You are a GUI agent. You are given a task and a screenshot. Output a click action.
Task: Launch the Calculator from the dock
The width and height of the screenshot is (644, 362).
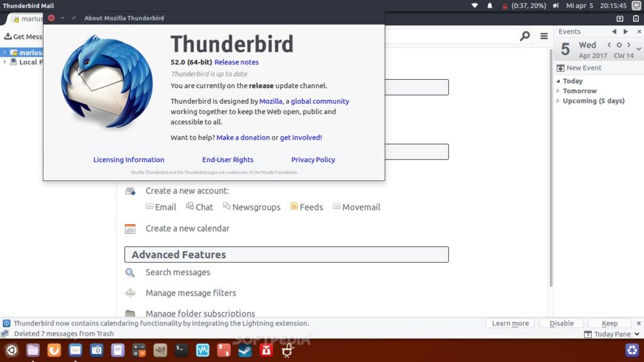[139, 350]
